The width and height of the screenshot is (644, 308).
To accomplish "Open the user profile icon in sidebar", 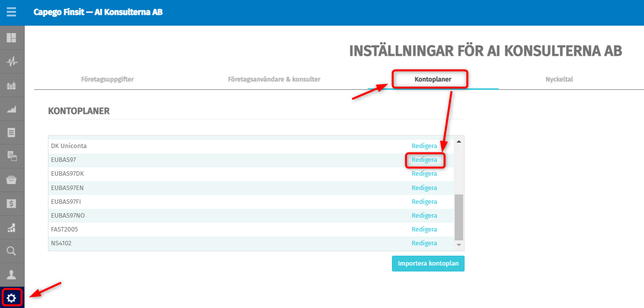I will (11, 274).
